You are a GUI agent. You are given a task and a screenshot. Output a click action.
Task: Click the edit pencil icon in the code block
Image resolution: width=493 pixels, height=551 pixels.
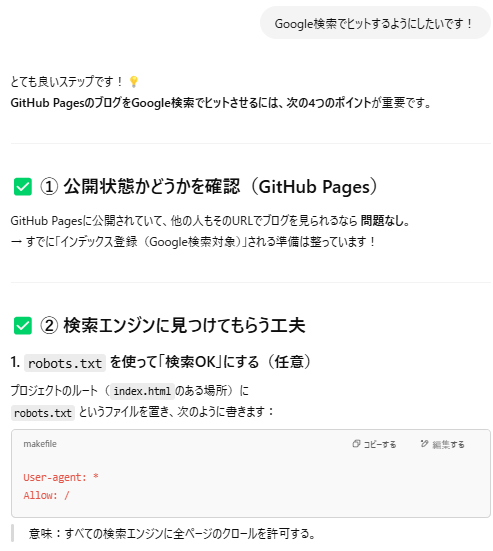point(424,443)
